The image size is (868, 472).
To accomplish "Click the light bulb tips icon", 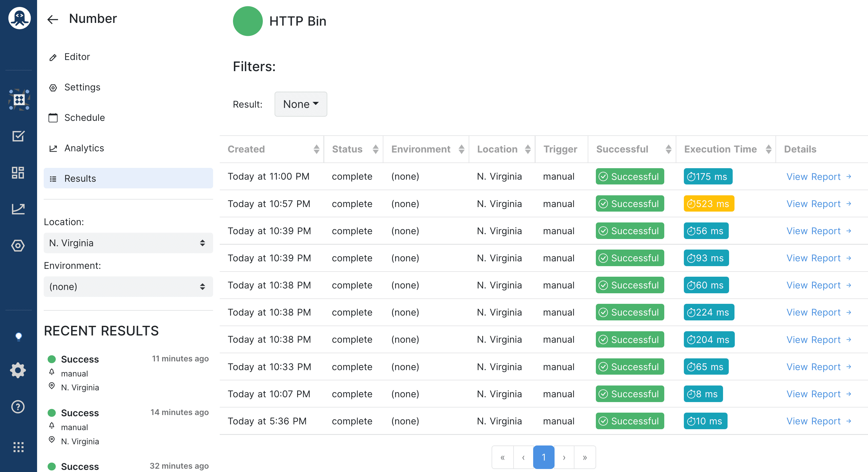I will [18, 337].
